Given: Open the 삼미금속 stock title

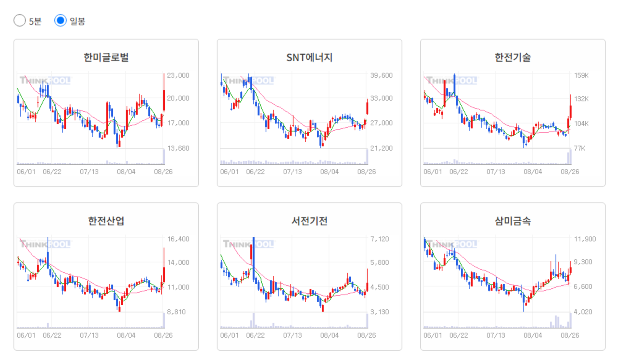Looking at the screenshot, I should click(513, 221).
